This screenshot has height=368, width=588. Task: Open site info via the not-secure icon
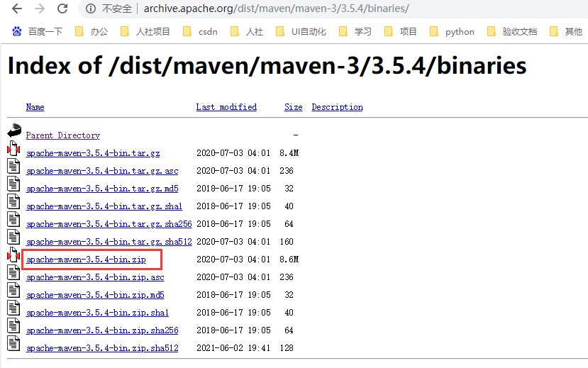tap(91, 9)
